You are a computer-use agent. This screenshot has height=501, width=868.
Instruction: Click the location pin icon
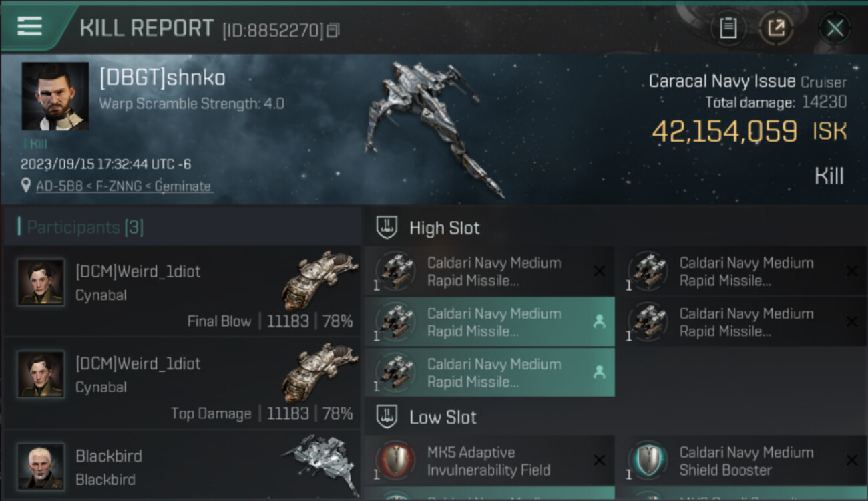(x=26, y=186)
